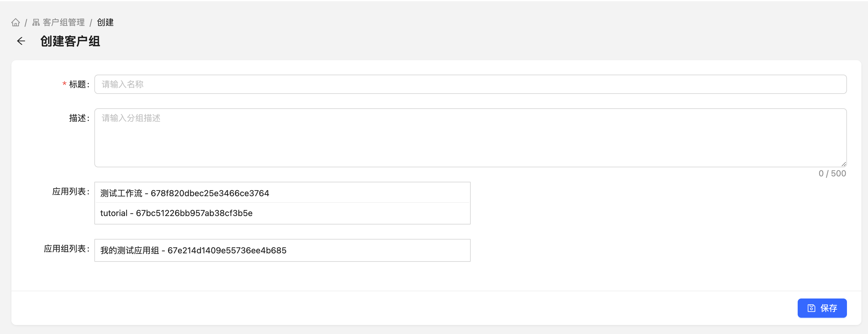Select the 我的测试应用组 app group entry
Viewport: 868px width, 334px height.
(282, 250)
